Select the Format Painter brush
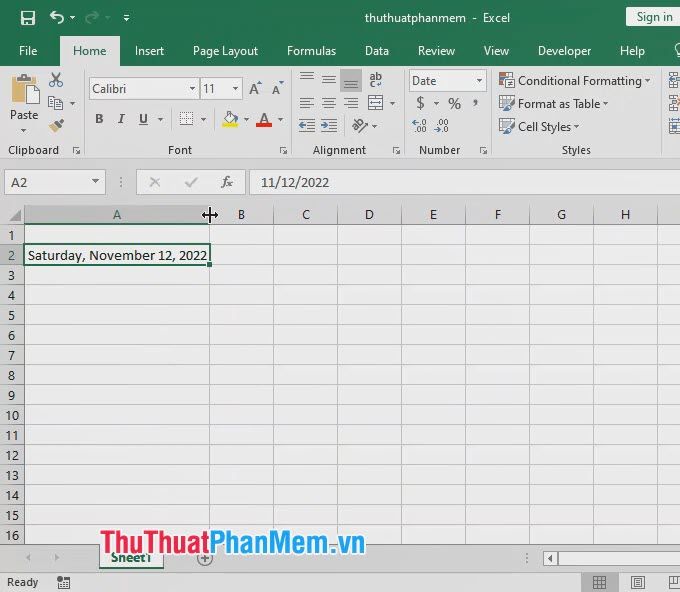The height and width of the screenshot is (592, 680). pyautogui.click(x=56, y=126)
